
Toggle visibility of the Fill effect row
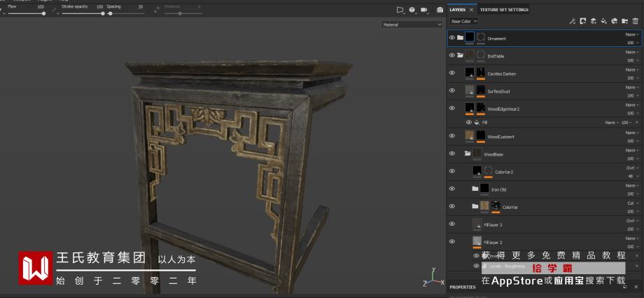[468, 123]
